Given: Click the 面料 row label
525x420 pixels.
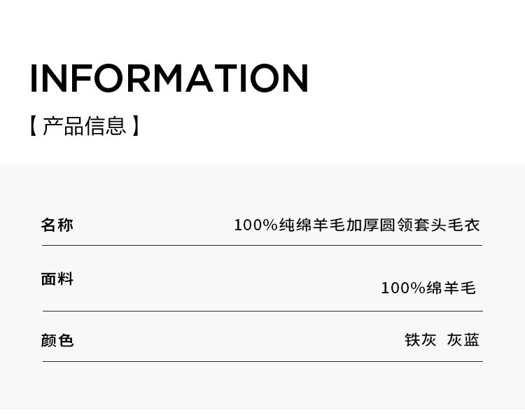Looking at the screenshot, I should pos(57,279).
